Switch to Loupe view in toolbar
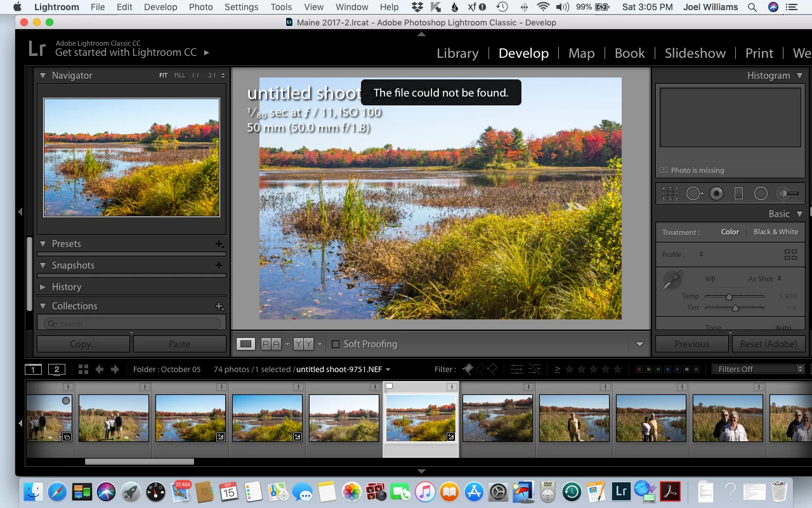The width and height of the screenshot is (812, 508). pos(246,344)
